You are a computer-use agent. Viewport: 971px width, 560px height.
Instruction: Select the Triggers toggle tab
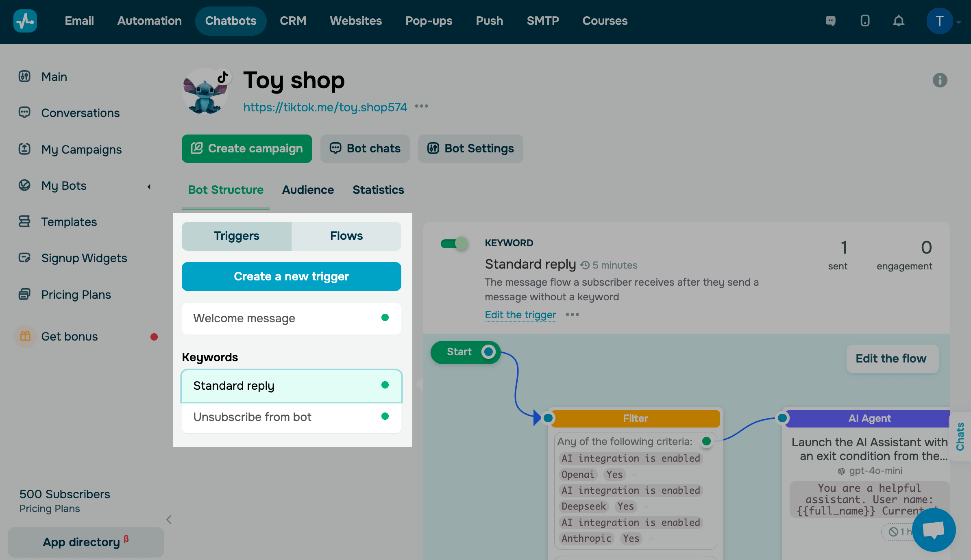click(x=237, y=236)
